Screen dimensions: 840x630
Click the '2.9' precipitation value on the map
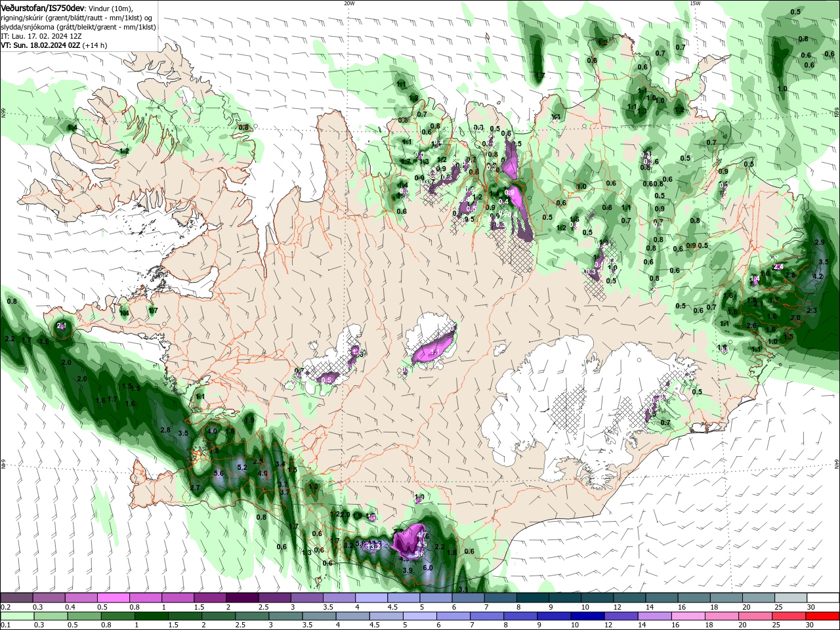click(819, 243)
